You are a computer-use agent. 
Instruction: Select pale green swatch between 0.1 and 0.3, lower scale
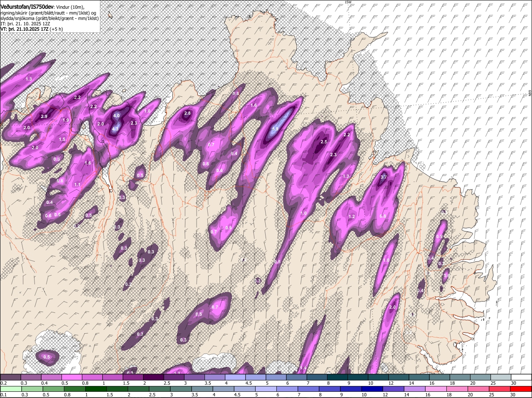(x=12, y=389)
